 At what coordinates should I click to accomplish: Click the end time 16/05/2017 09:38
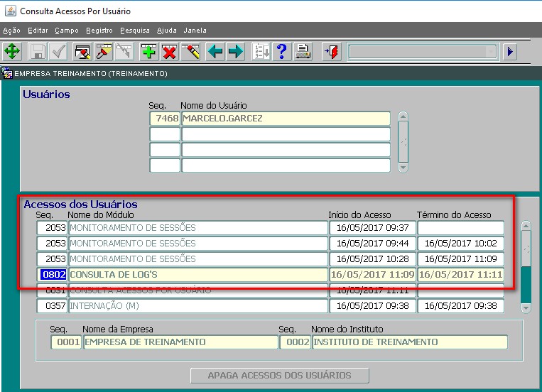(x=460, y=306)
